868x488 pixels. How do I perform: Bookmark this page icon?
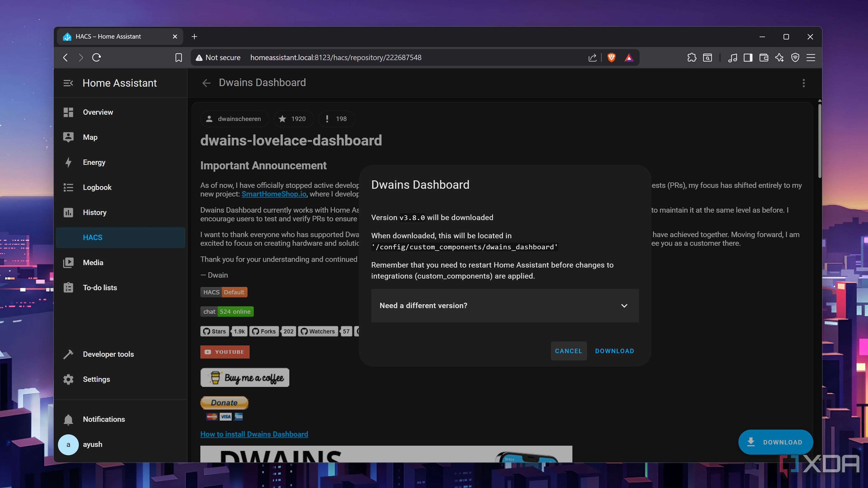(179, 58)
